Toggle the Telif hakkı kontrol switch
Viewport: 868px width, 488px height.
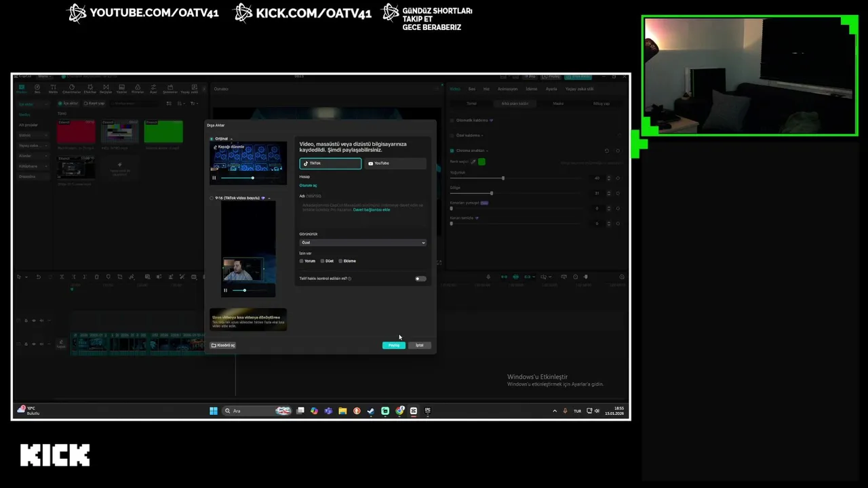point(420,279)
